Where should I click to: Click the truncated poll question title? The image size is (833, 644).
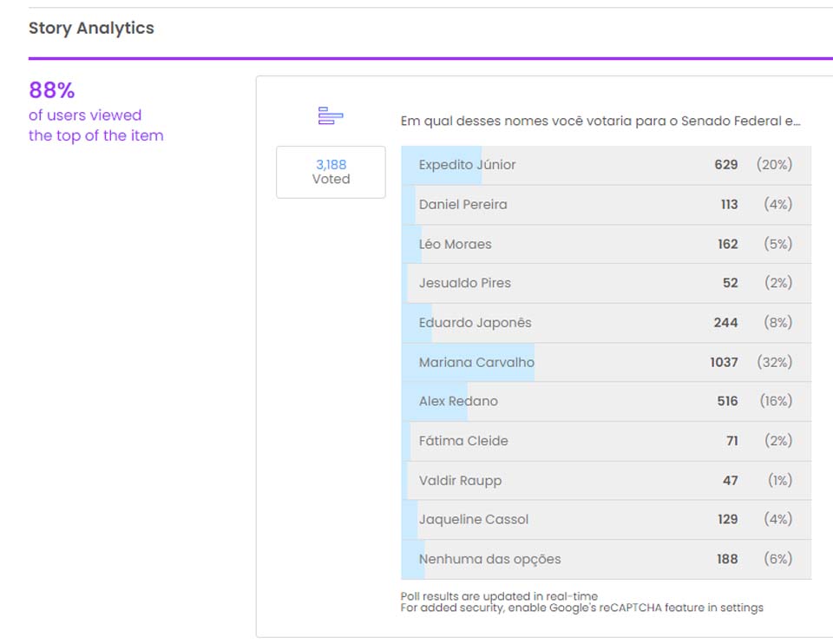600,121
